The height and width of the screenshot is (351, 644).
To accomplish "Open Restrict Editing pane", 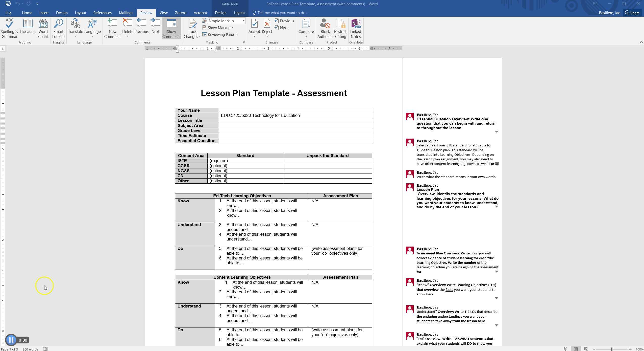I will [x=340, y=28].
